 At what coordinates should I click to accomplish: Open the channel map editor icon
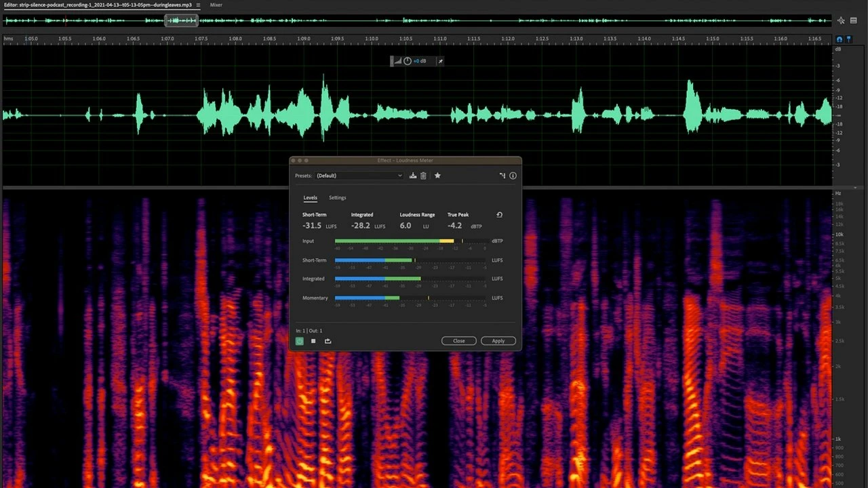[502, 176]
